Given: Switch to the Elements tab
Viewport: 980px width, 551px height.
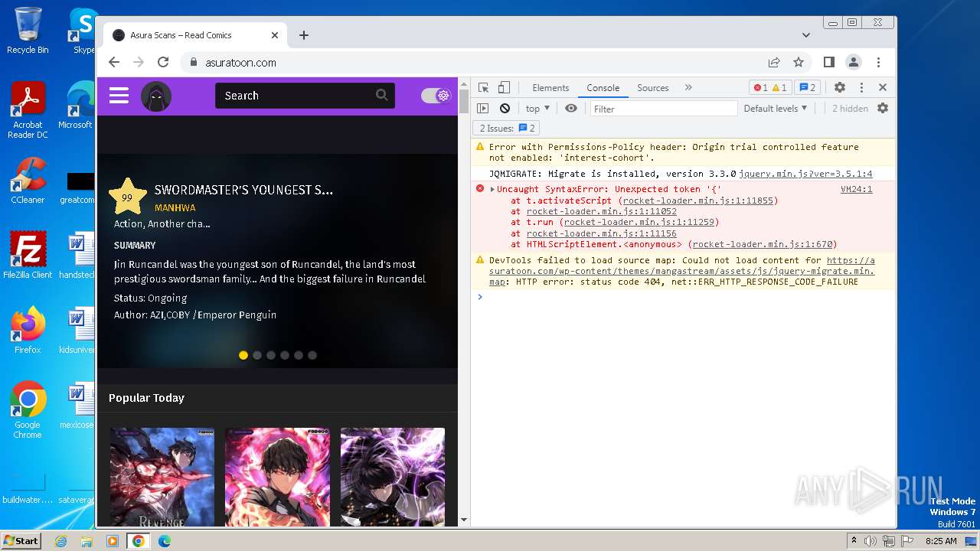Looking at the screenshot, I should click(x=550, y=88).
